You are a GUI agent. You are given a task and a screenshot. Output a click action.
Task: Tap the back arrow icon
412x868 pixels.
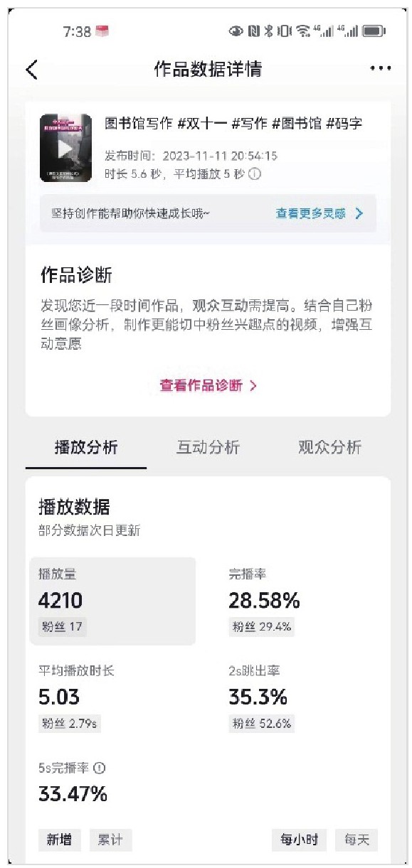[31, 69]
